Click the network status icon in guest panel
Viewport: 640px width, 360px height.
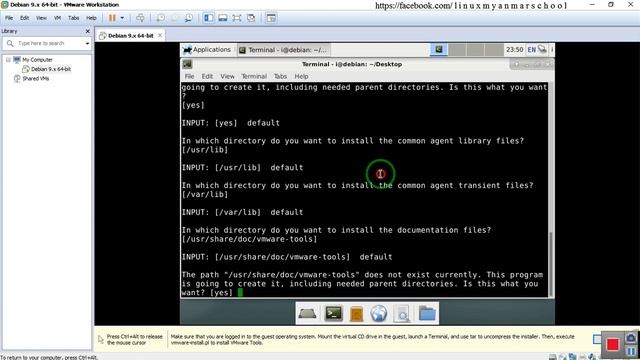pyautogui.click(x=542, y=49)
